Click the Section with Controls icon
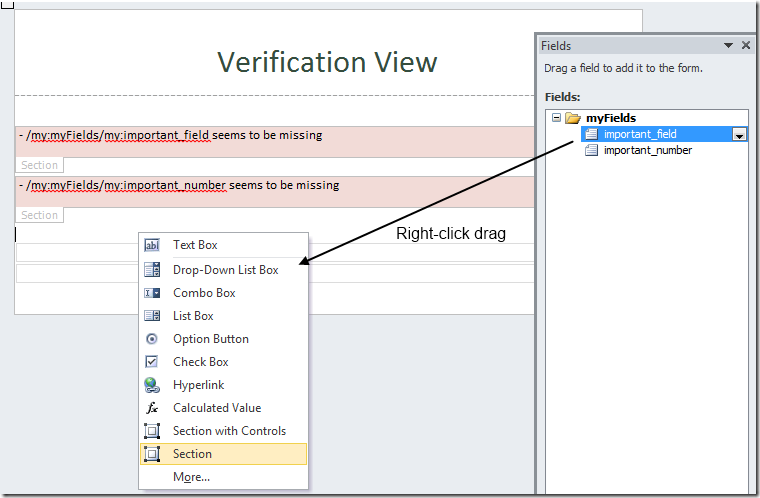 (x=152, y=431)
